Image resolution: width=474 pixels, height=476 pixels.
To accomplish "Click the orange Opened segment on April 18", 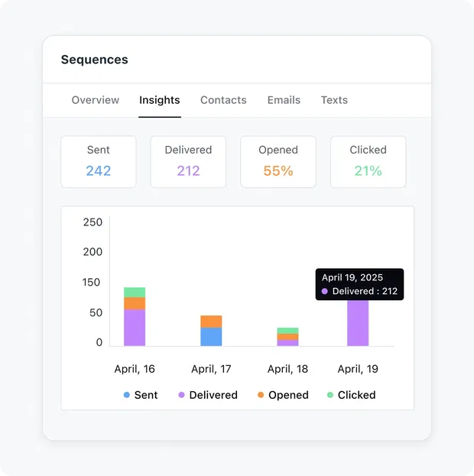I will (x=287, y=337).
